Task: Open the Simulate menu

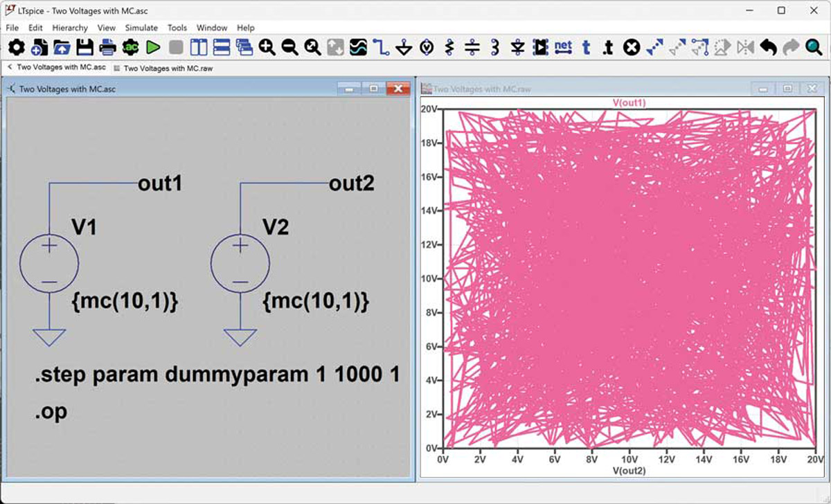Action: (x=141, y=28)
